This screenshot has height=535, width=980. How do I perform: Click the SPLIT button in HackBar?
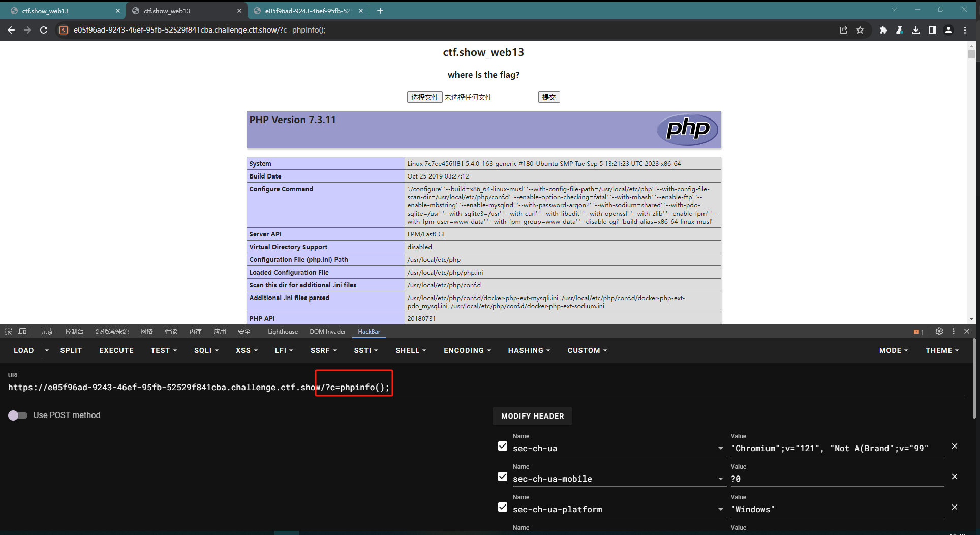[71, 350]
